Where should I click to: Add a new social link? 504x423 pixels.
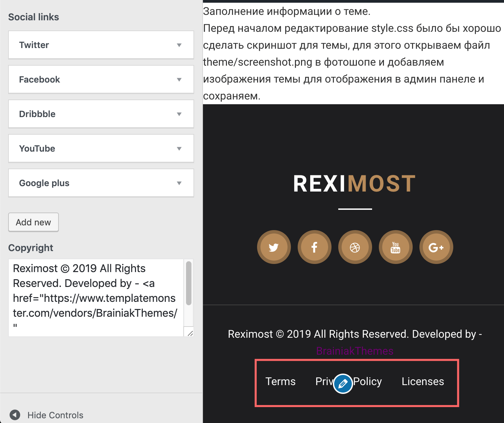(x=33, y=222)
